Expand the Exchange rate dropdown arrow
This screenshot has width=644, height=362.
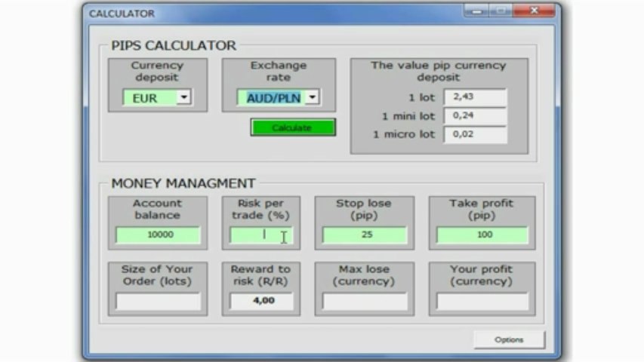313,97
